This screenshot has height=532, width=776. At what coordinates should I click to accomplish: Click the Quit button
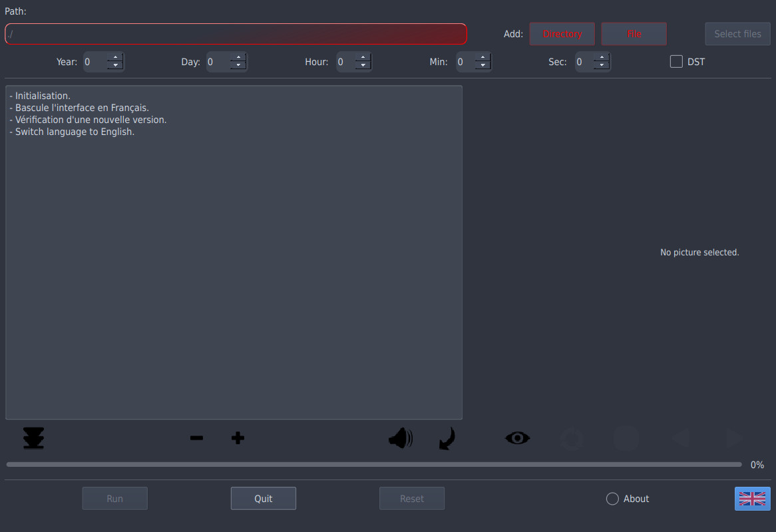264,498
